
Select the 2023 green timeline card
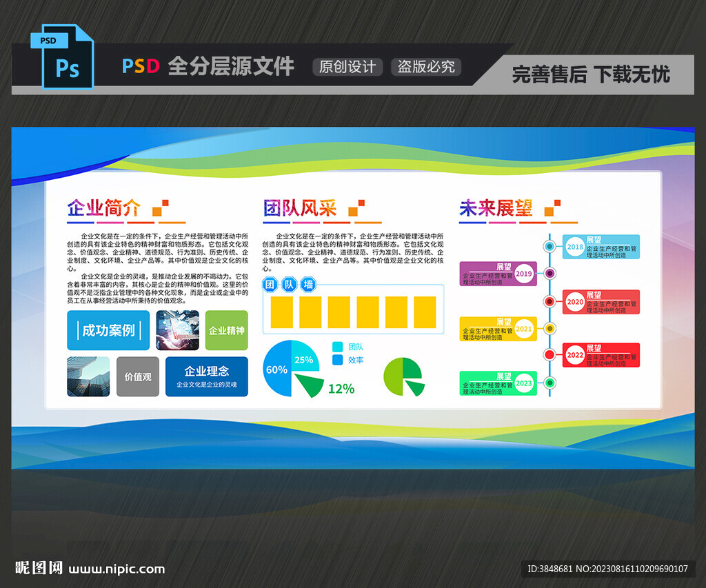[498, 383]
